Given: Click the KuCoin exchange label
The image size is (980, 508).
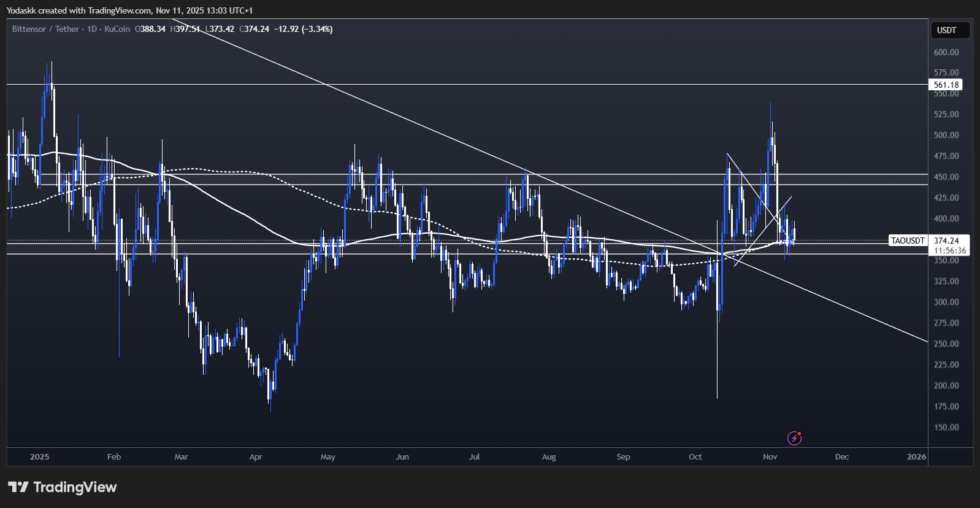Looking at the screenshot, I should [x=117, y=29].
